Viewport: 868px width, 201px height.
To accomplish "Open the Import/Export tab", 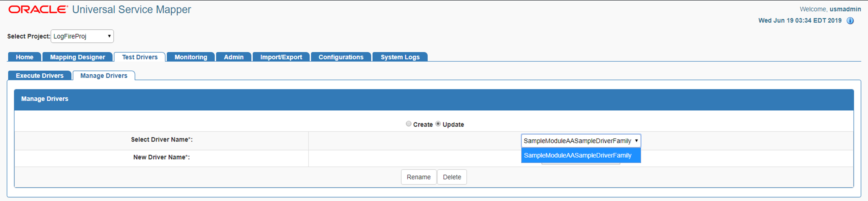I will (281, 57).
